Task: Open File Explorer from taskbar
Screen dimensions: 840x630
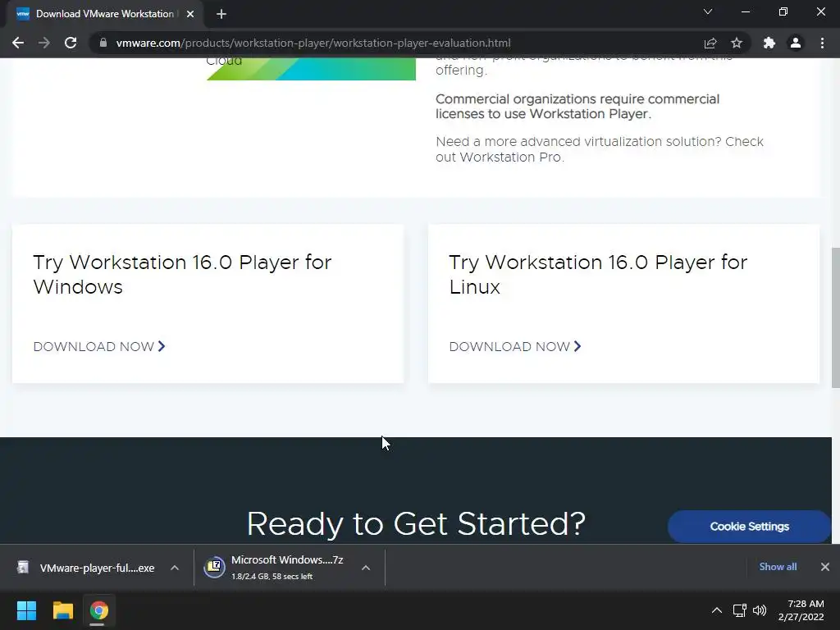Action: pyautogui.click(x=62, y=610)
